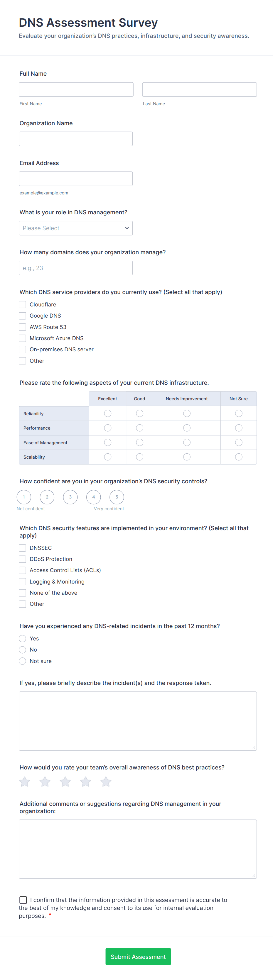The width and height of the screenshot is (273, 980).
Task: Give five stars for team DNS awareness
Action: pyautogui.click(x=106, y=782)
